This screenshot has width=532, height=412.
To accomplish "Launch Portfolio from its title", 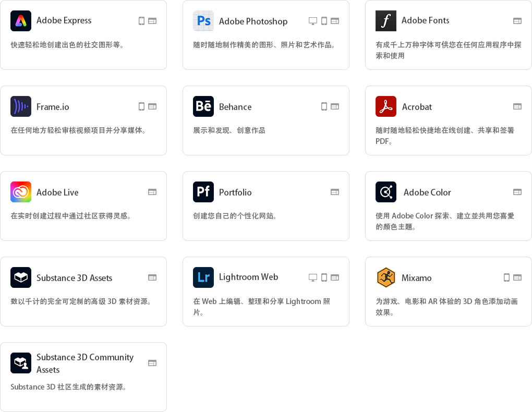I will click(235, 192).
